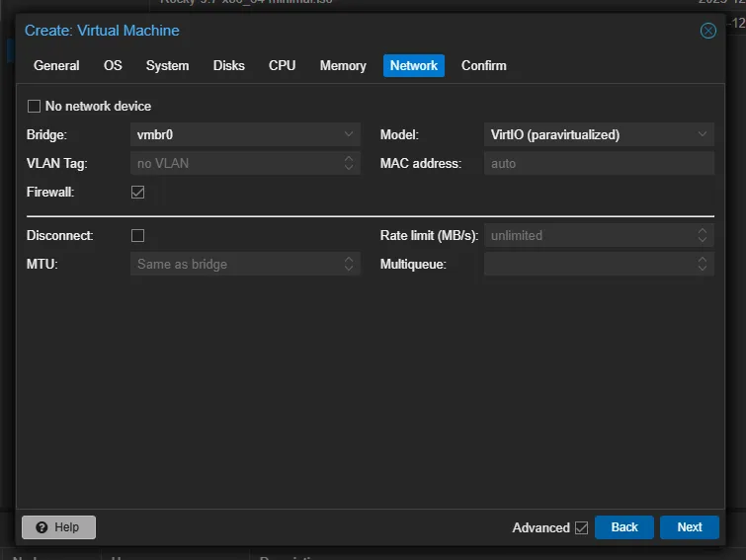Uncheck the Firewall checkbox

coord(138,192)
